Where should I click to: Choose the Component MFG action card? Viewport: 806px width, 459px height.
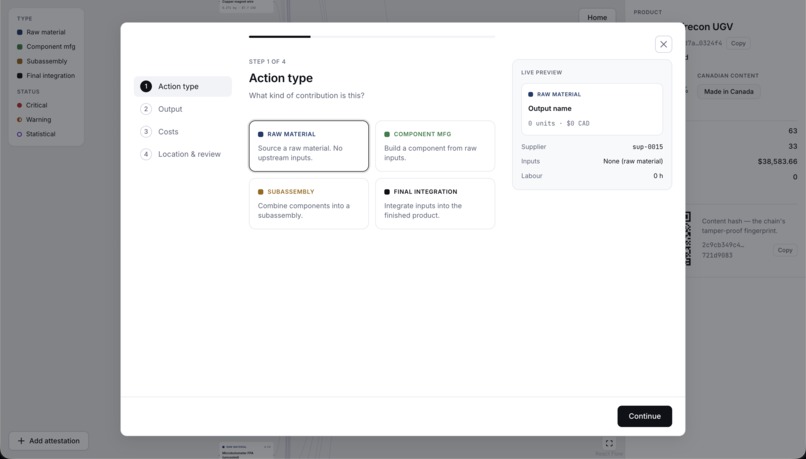tap(435, 146)
